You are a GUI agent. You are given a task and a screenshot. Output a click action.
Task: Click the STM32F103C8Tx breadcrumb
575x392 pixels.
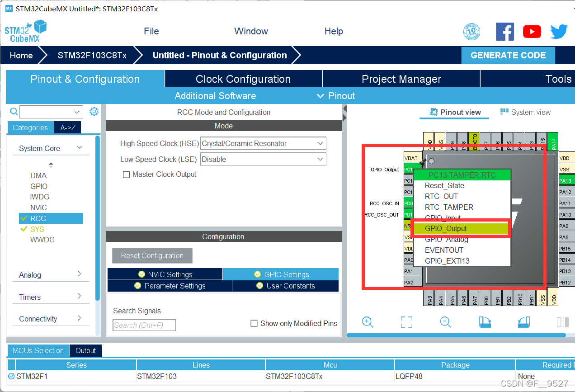(92, 55)
